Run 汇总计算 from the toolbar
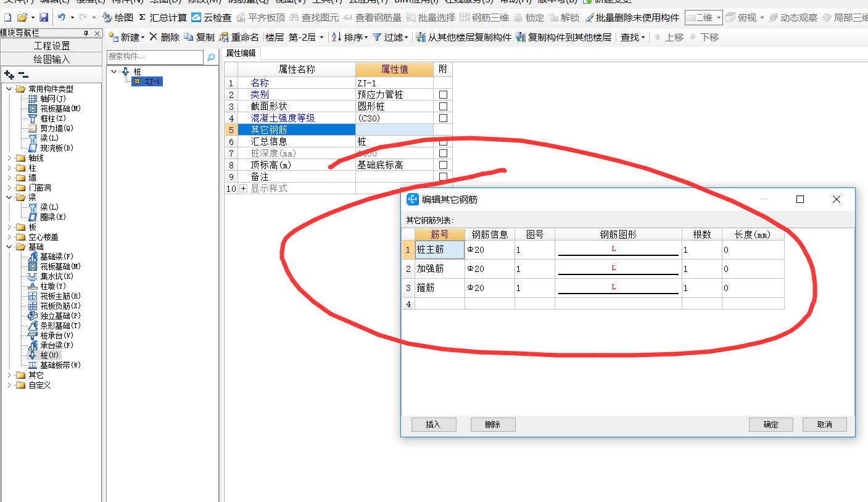This screenshot has height=502, width=868. [x=163, y=17]
